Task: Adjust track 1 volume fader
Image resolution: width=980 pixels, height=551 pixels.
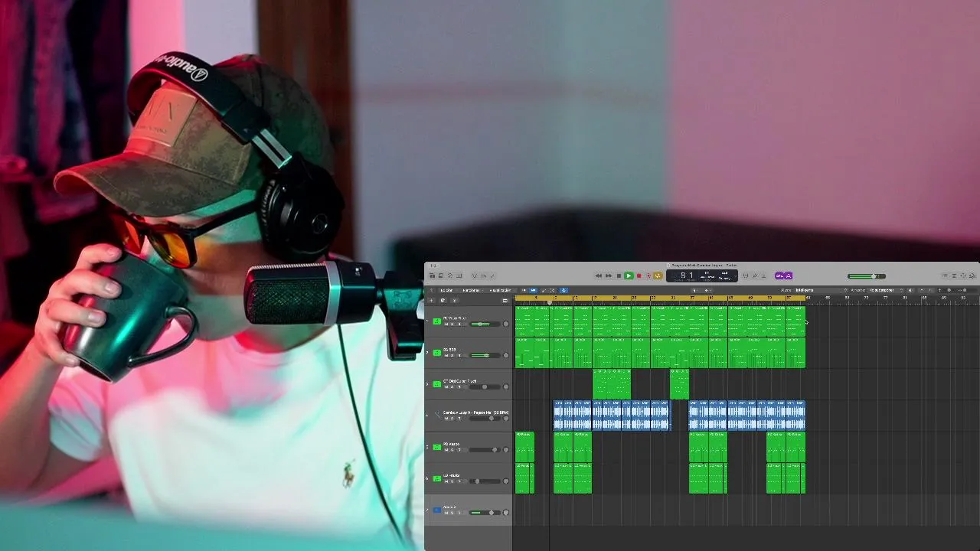Action: pos(485,324)
